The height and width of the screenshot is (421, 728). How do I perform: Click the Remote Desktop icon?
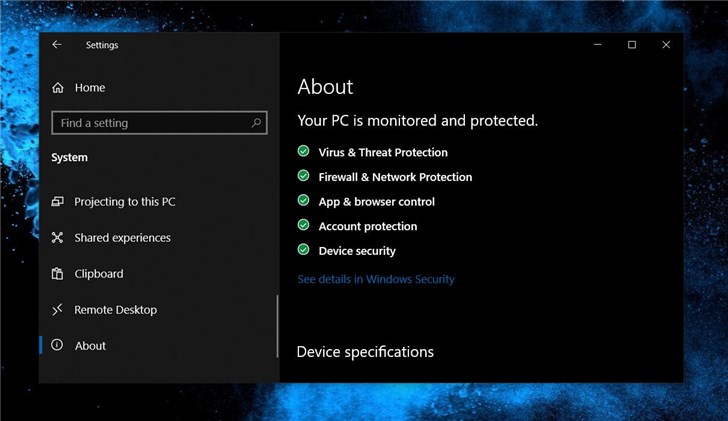pos(57,310)
